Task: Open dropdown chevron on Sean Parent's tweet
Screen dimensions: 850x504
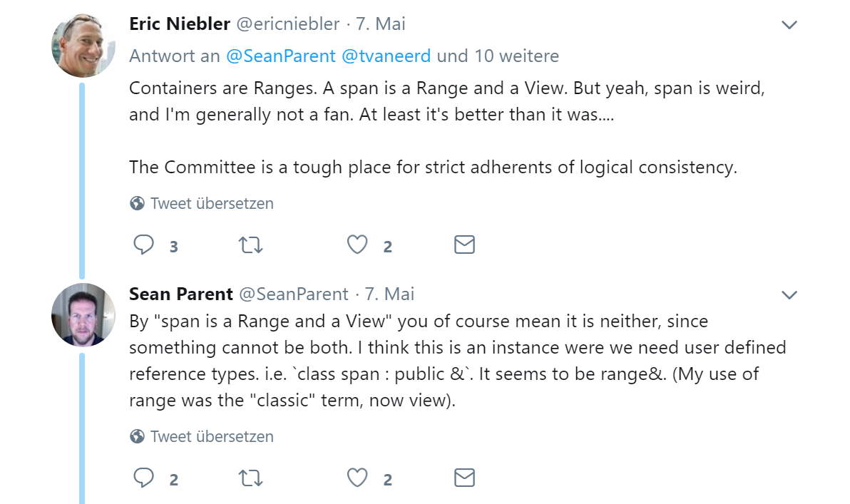Action: click(x=789, y=295)
